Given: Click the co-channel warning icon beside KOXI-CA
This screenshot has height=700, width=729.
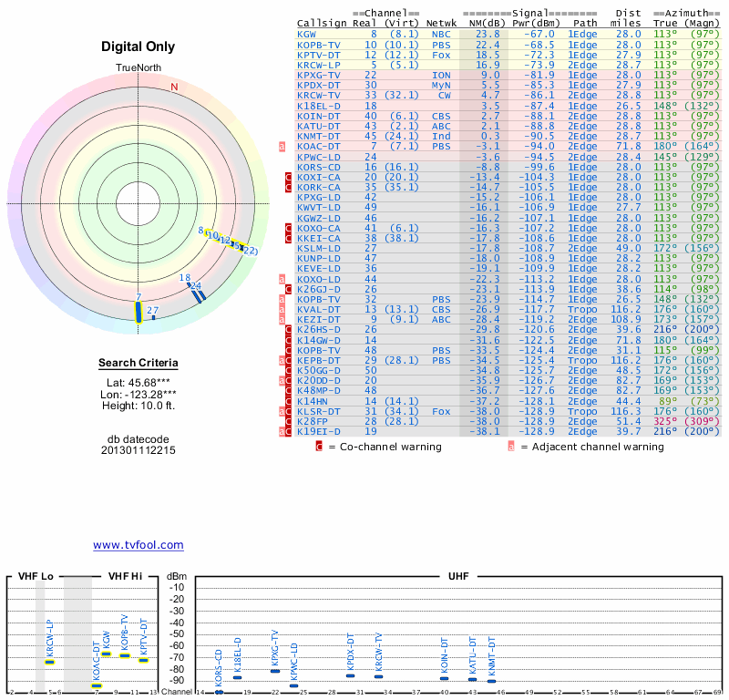Looking at the screenshot, I should (x=289, y=175).
